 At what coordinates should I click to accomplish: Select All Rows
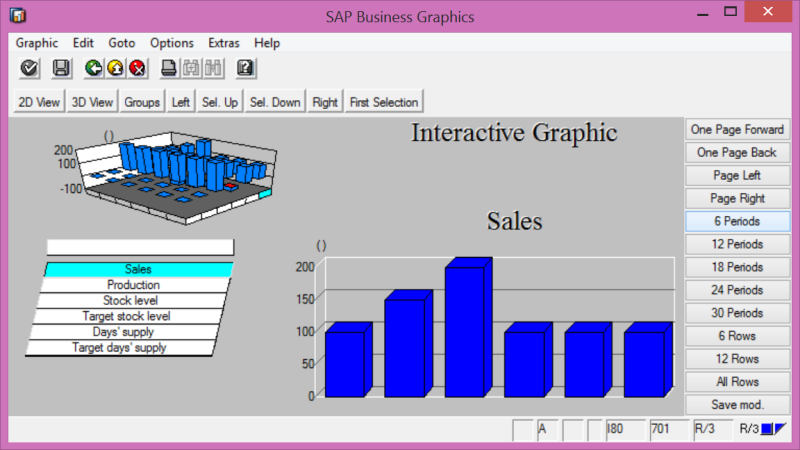737,382
